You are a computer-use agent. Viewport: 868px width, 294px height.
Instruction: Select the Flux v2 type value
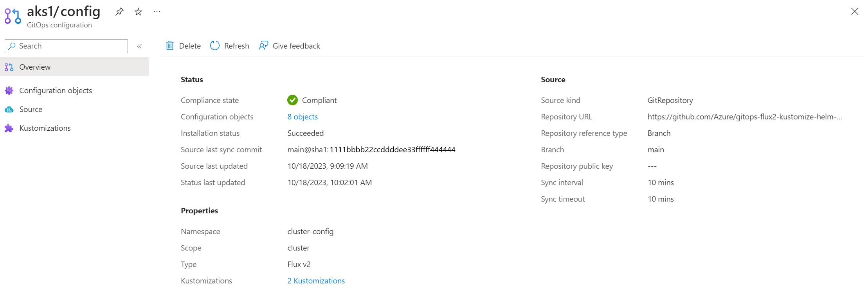pos(299,264)
